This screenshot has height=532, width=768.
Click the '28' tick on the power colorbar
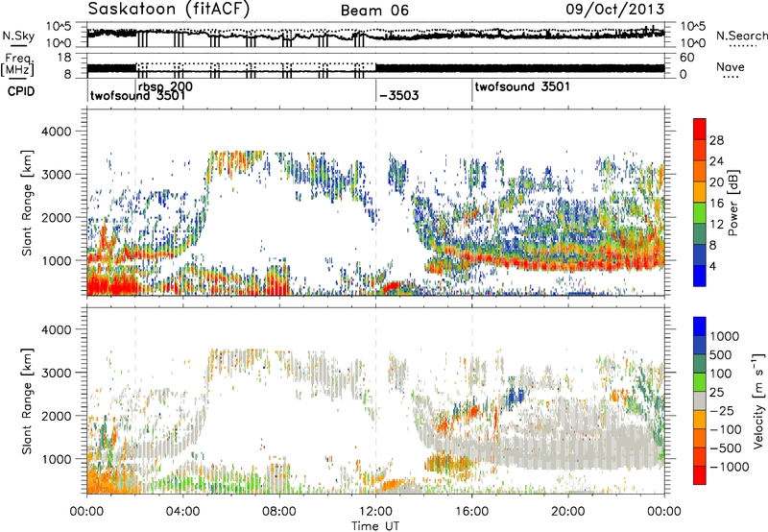click(716, 140)
